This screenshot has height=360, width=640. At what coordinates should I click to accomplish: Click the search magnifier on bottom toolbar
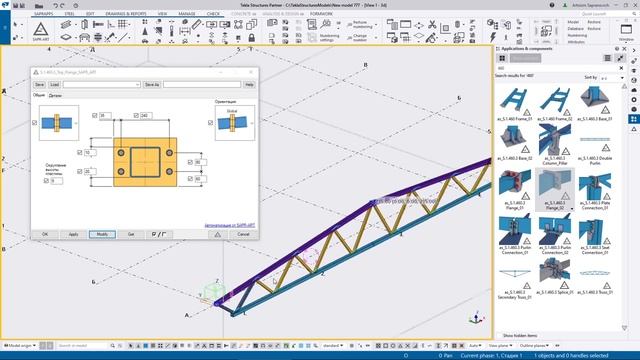112,346
